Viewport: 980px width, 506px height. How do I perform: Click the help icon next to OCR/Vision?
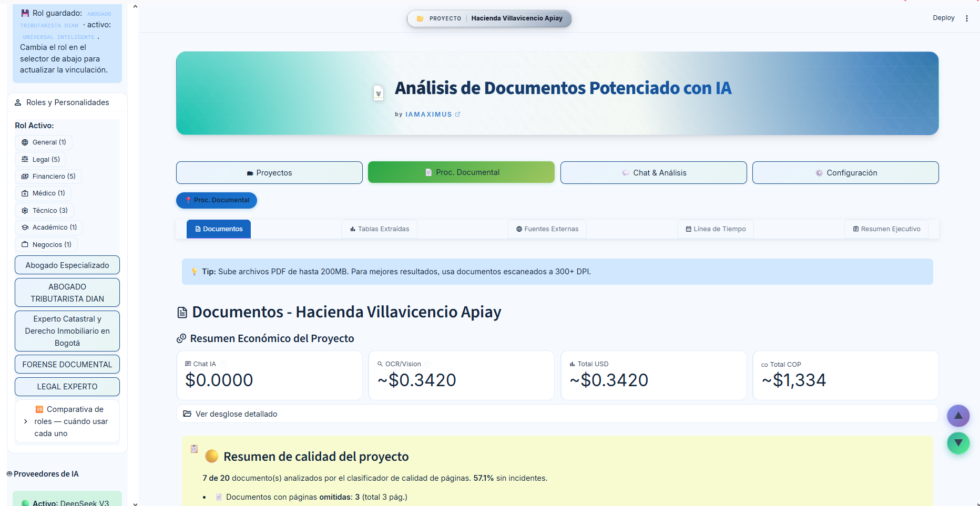(x=427, y=364)
